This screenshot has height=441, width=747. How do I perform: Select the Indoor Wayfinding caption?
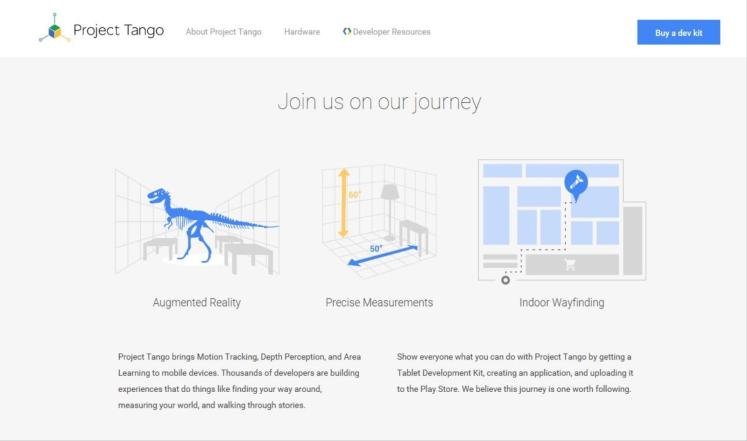coord(561,302)
